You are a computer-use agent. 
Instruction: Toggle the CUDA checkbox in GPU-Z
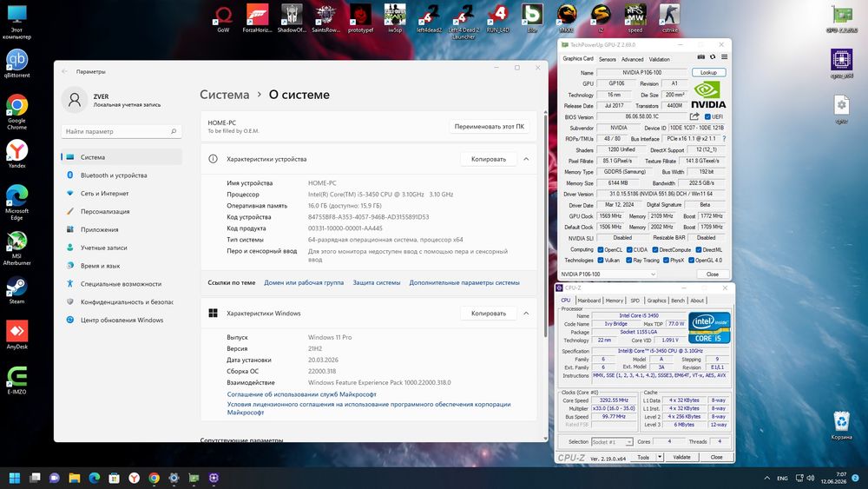pos(628,250)
